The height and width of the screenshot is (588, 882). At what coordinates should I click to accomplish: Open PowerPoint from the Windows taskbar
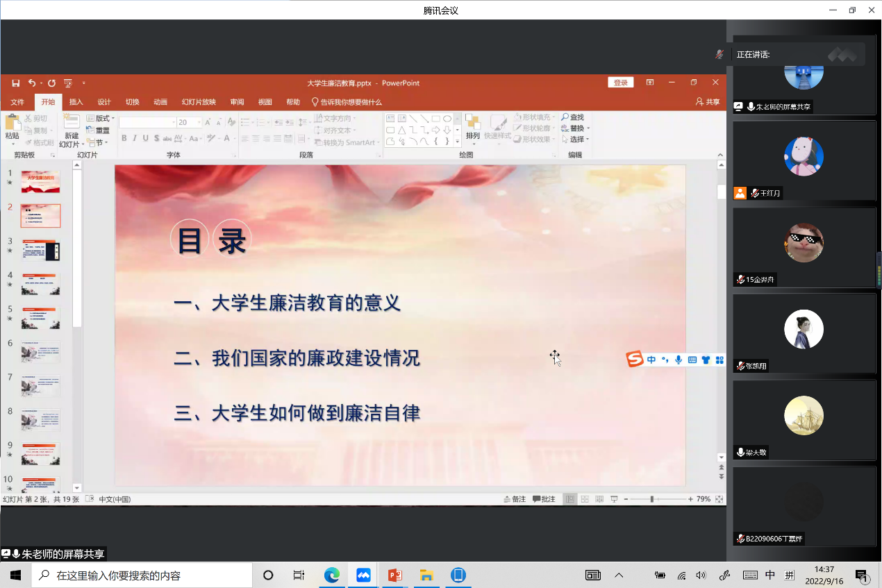click(395, 575)
